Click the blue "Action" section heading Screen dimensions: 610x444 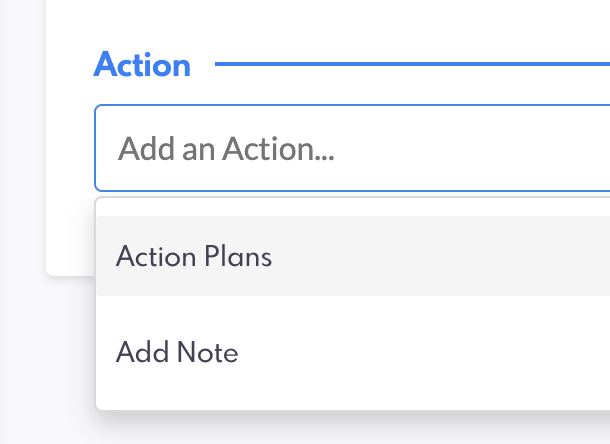tap(142, 66)
